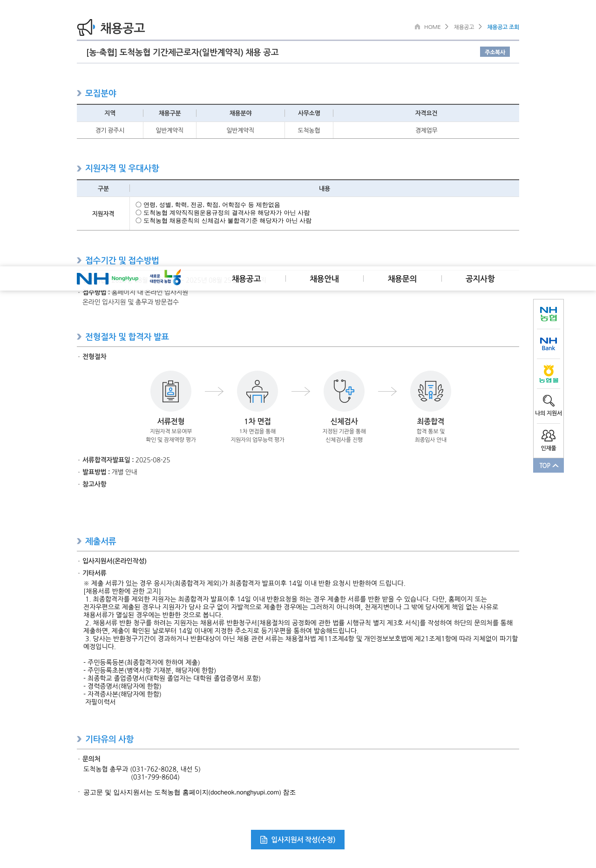
Task: Click the 도척농협 table cell
Action: pos(309,130)
